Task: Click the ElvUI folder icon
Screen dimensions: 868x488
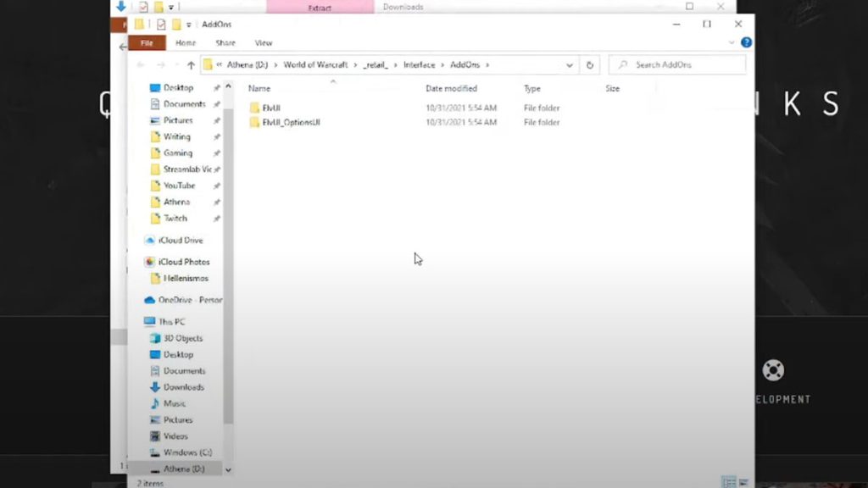Action: 254,108
